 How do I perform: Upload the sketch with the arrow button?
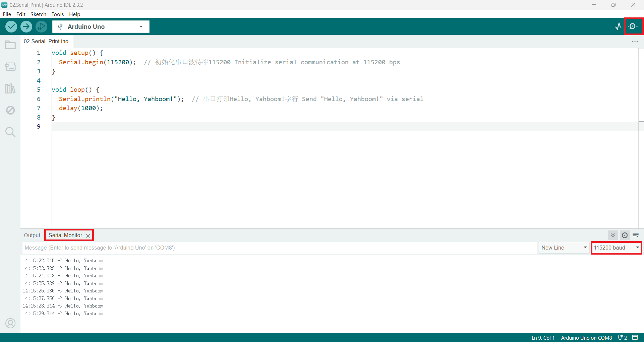pos(26,26)
